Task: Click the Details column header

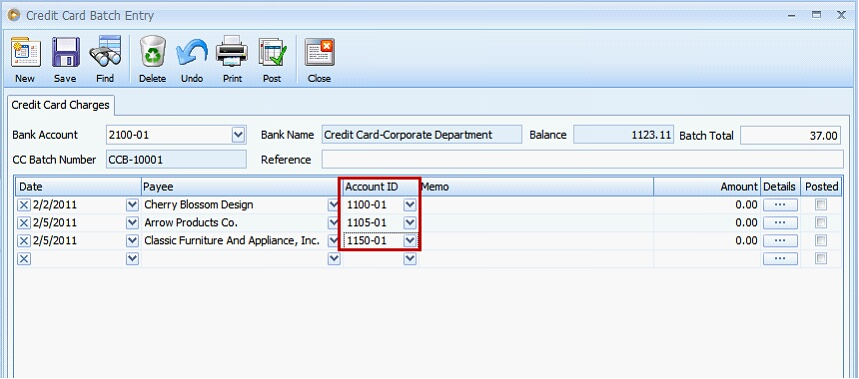Action: point(781,187)
